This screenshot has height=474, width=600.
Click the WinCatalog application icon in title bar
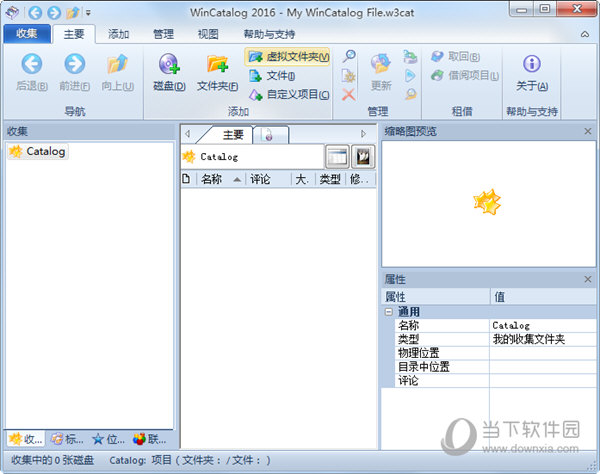(12, 13)
